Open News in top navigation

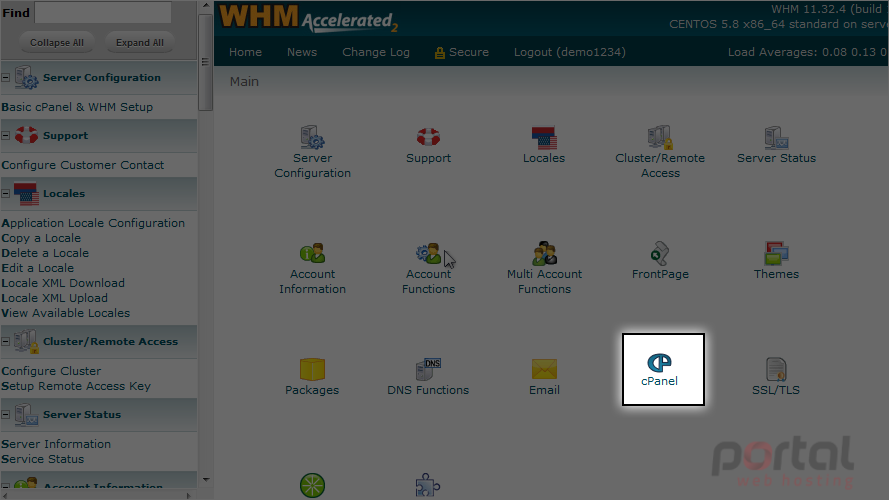(x=302, y=52)
